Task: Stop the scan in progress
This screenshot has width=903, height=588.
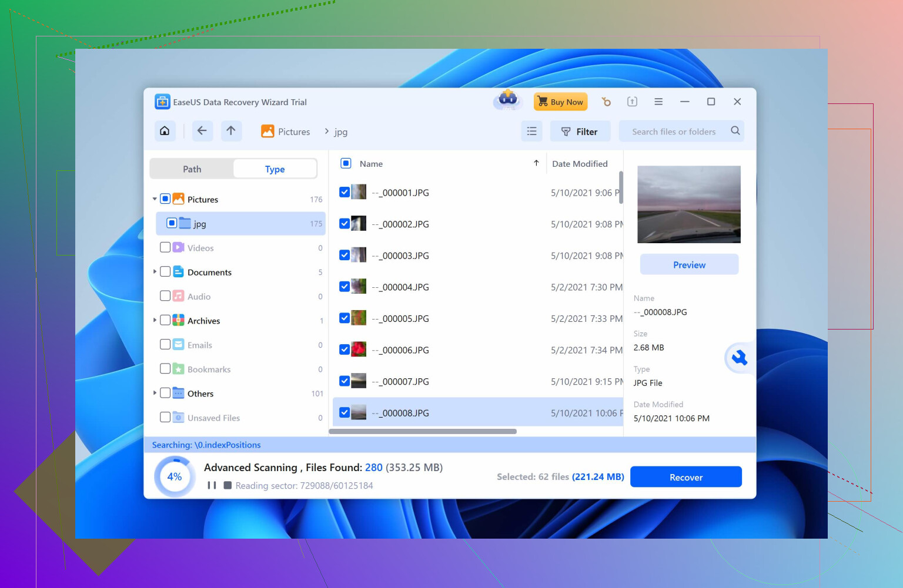Action: pos(228,485)
